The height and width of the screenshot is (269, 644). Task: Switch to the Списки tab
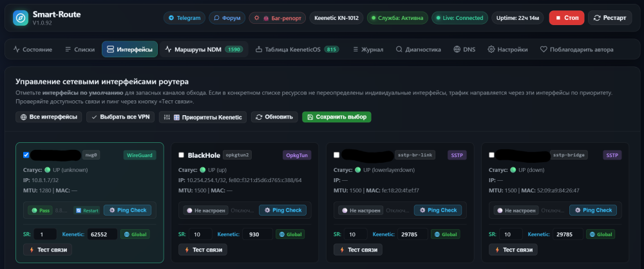pyautogui.click(x=80, y=50)
